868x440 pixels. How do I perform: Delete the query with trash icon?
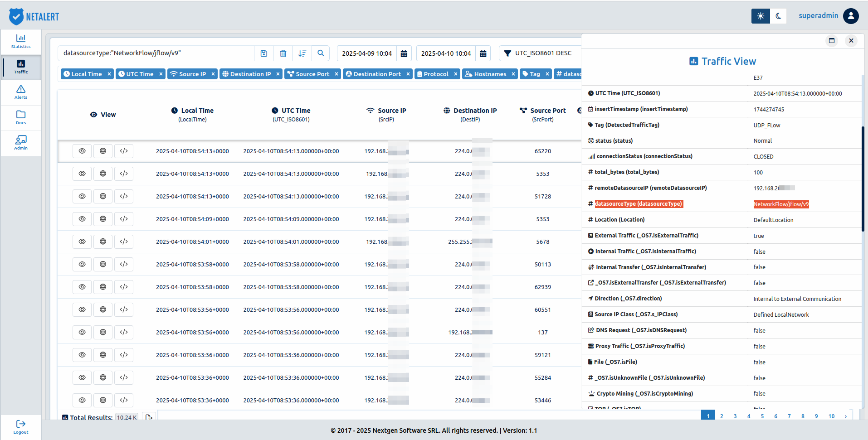click(x=283, y=53)
